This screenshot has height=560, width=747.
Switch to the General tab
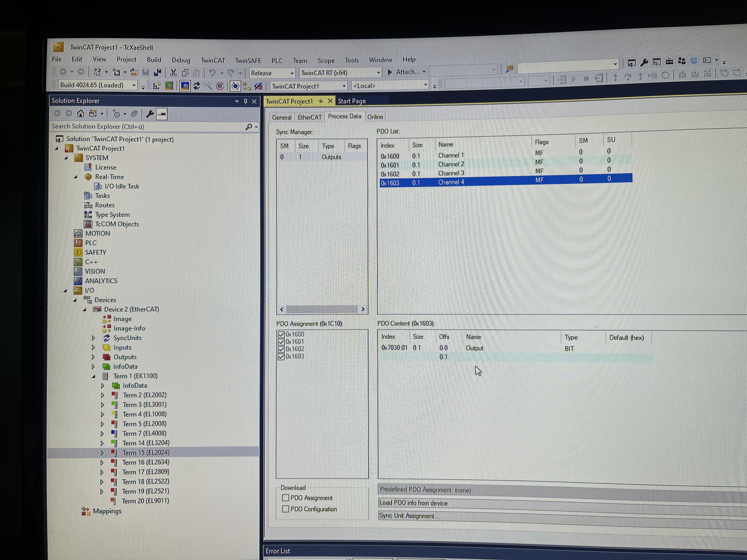pos(282,117)
